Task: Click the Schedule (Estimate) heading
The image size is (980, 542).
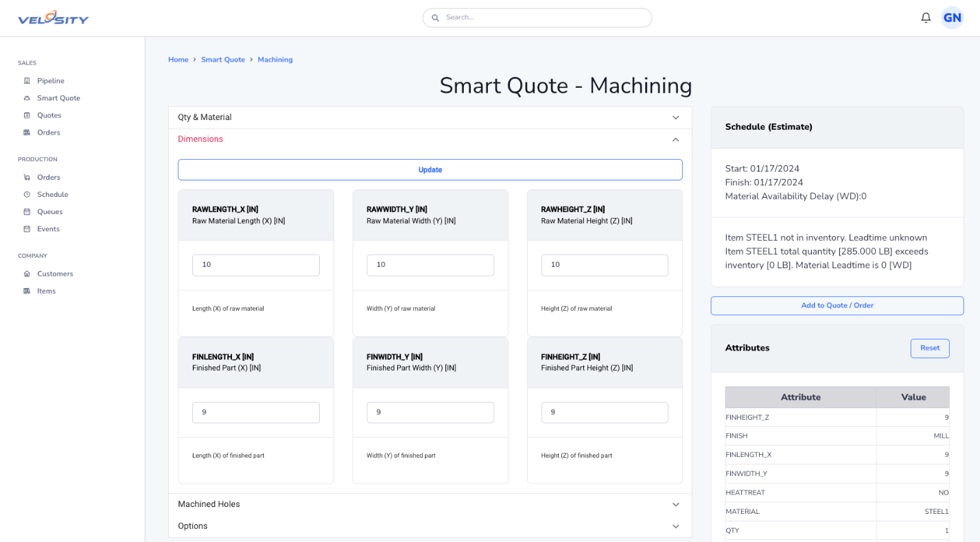Action: click(769, 127)
